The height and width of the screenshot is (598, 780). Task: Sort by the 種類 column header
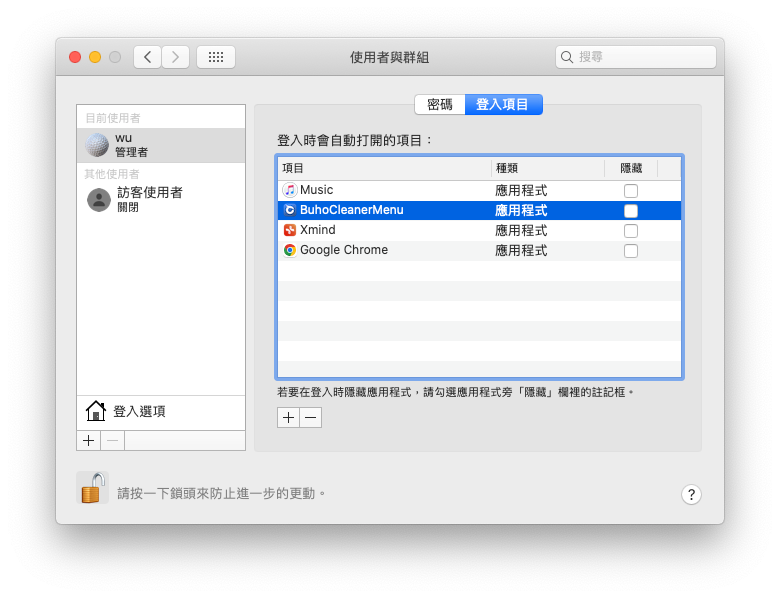pos(548,168)
